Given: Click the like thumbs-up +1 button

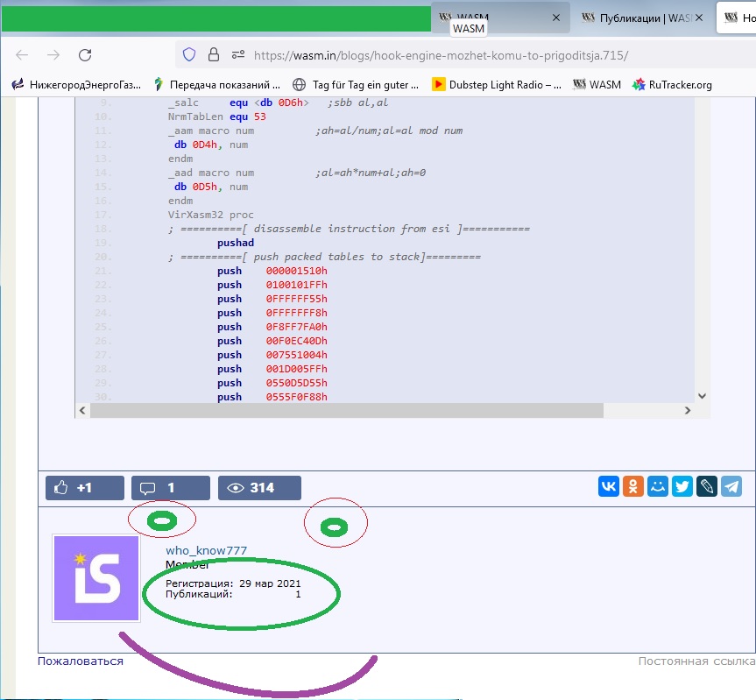Looking at the screenshot, I should click(73, 488).
